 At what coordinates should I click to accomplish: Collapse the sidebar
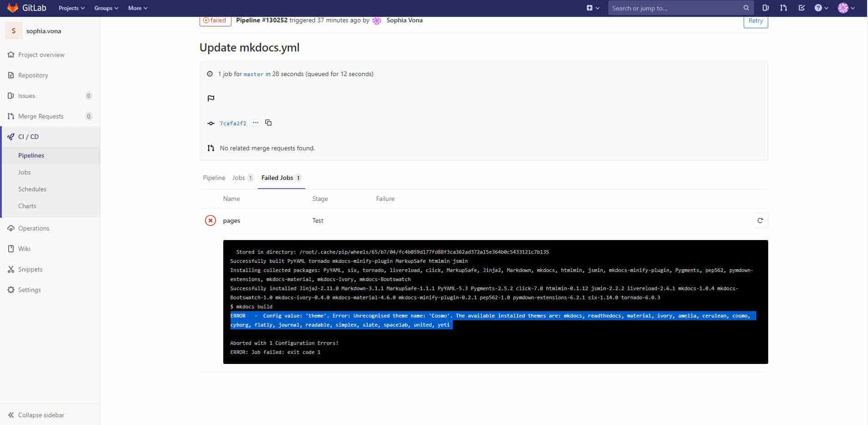click(x=41, y=415)
